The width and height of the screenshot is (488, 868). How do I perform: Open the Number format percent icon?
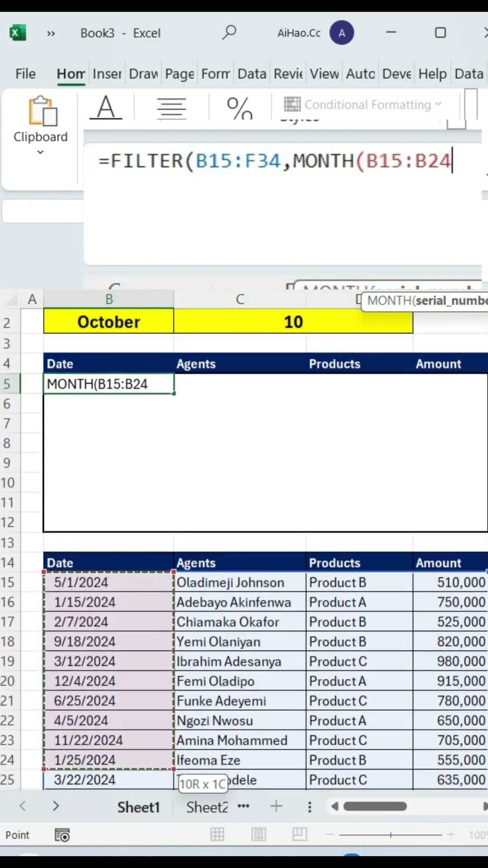pos(239,108)
